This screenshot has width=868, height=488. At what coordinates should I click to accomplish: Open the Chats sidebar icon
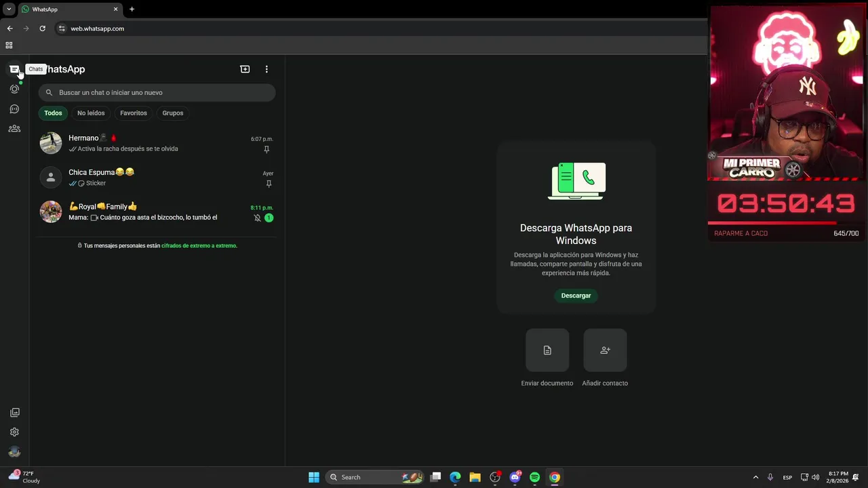pyautogui.click(x=14, y=69)
